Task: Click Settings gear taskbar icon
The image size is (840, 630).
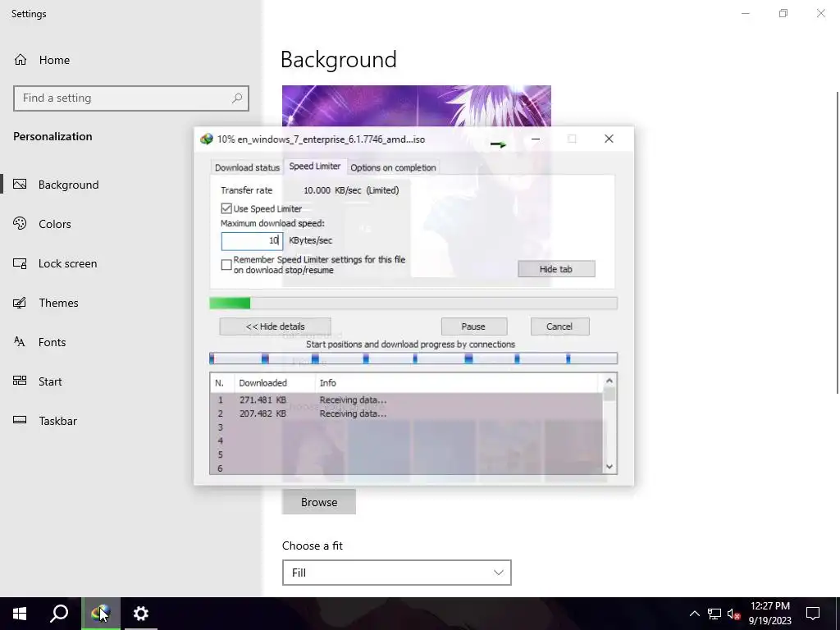Action: tap(141, 614)
